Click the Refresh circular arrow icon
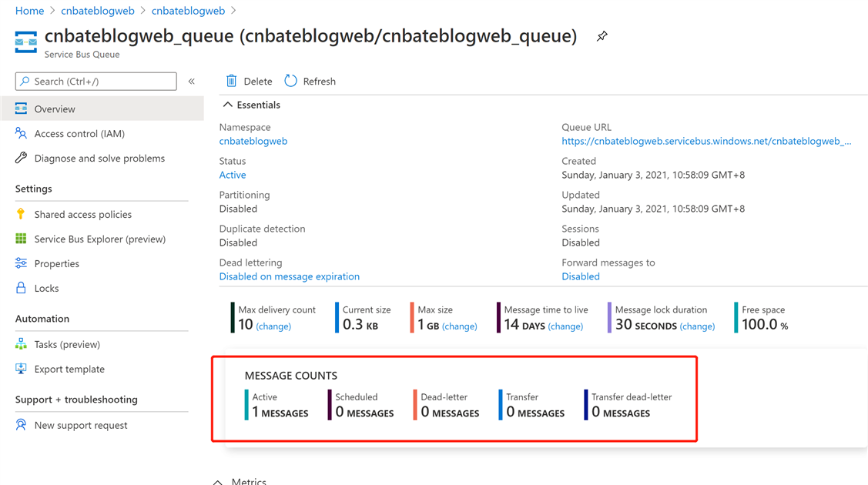Viewport: 868px width, 485px height. (290, 81)
